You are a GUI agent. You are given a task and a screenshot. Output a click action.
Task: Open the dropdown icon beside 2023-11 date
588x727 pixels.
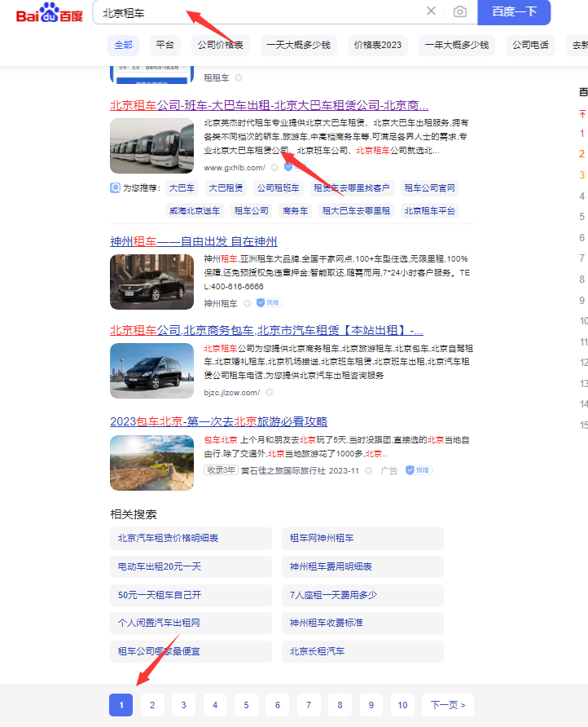click(368, 470)
